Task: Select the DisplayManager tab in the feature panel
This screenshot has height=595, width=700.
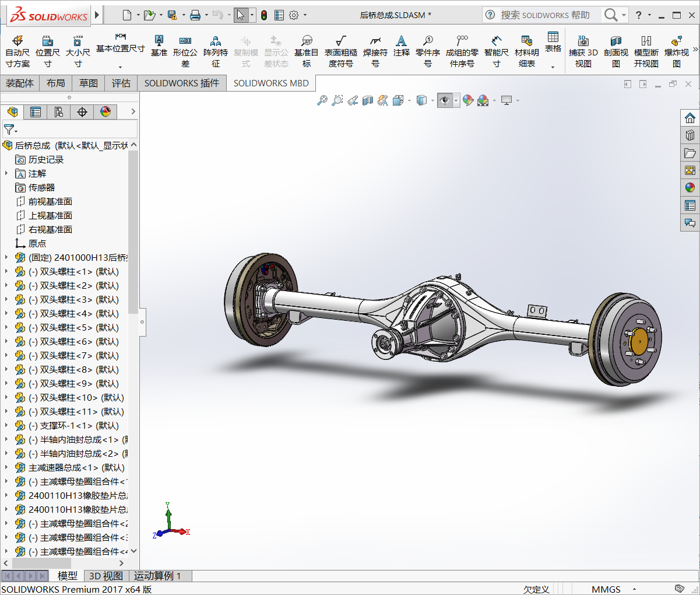Action: (105, 112)
